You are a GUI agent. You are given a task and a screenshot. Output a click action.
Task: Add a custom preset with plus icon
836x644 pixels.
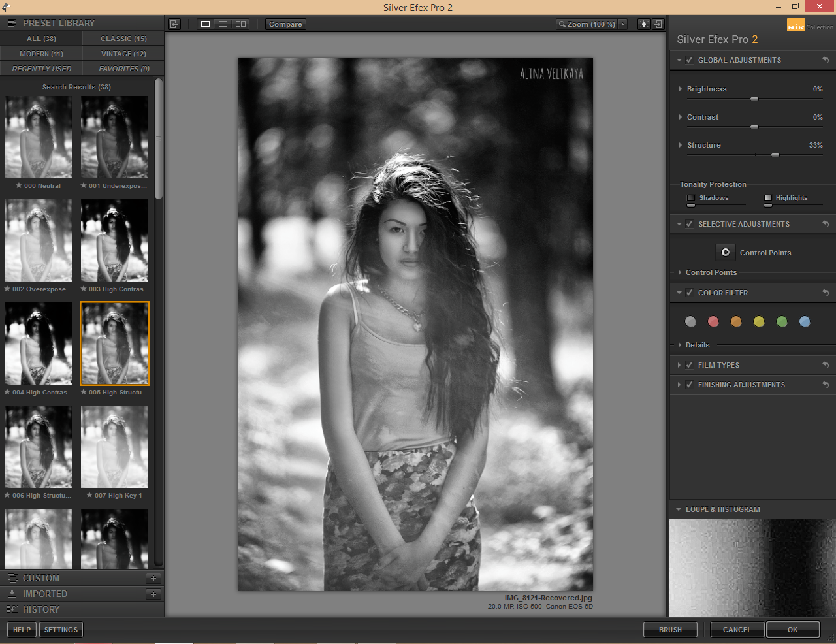153,578
